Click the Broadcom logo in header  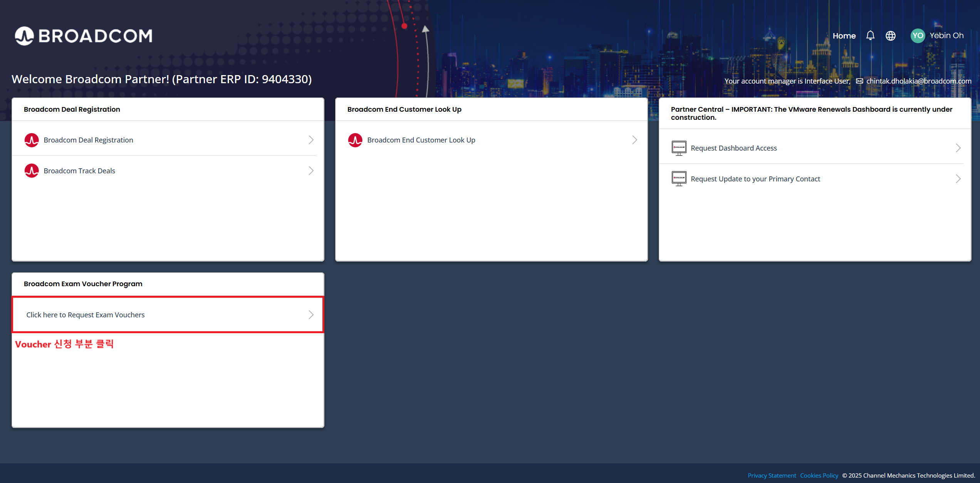(x=83, y=36)
